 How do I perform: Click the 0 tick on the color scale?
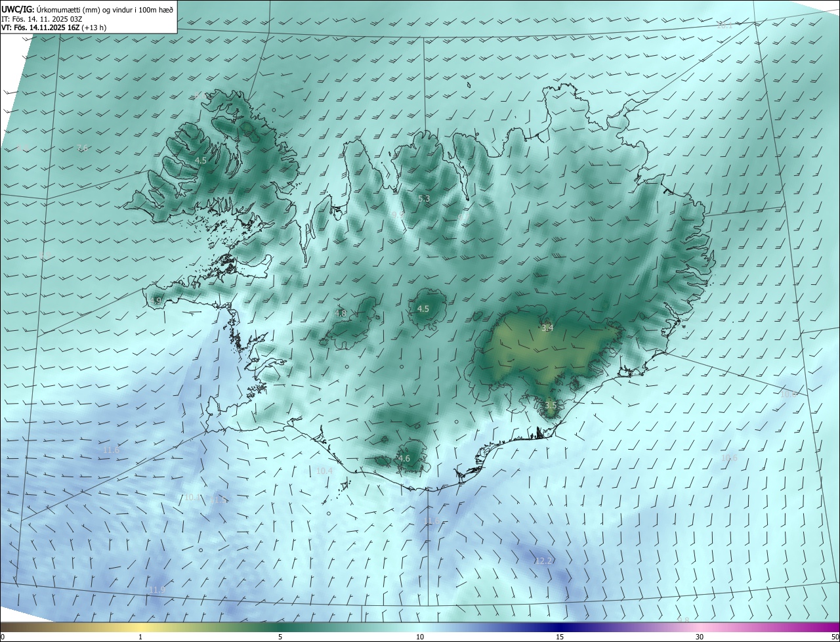[x=3, y=637]
